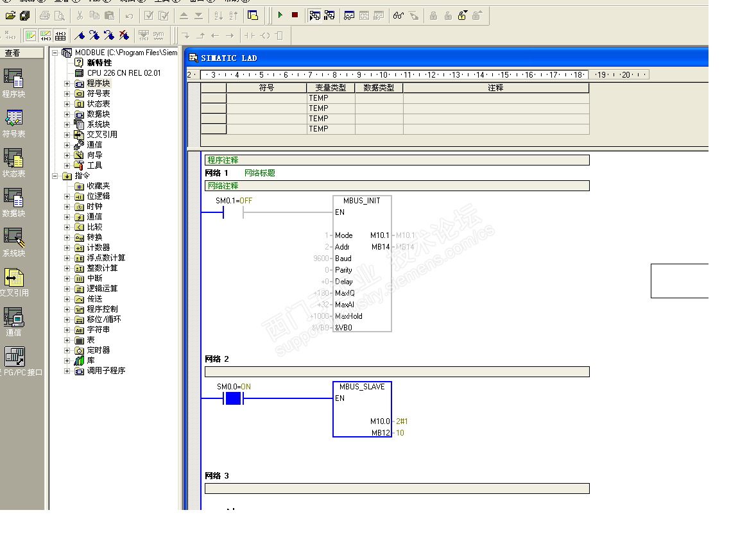This screenshot has width=756, height=560.
Task: Select the 新特性 tree item
Action: 99,63
